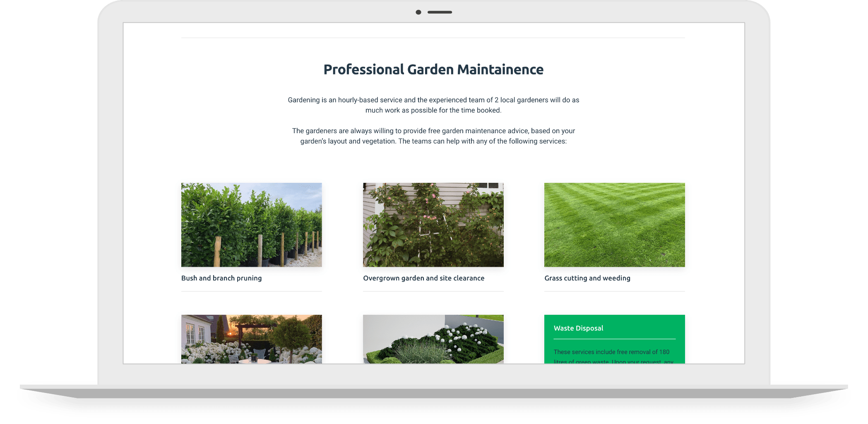Select the Bush and branch pruning caption
Image resolution: width=868 pixels, height=424 pixels.
pyautogui.click(x=221, y=278)
